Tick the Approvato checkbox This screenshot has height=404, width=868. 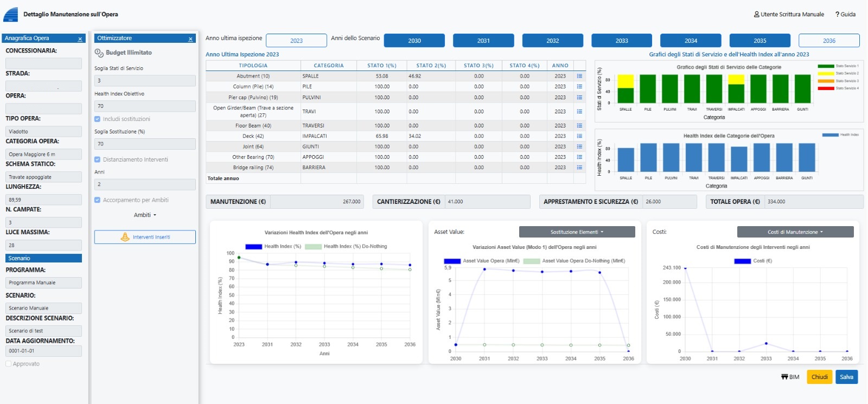click(9, 364)
